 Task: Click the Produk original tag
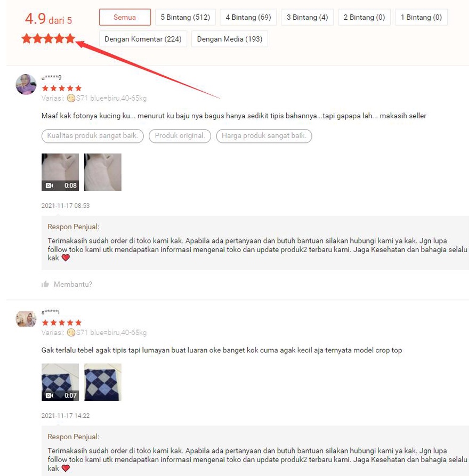click(x=180, y=136)
